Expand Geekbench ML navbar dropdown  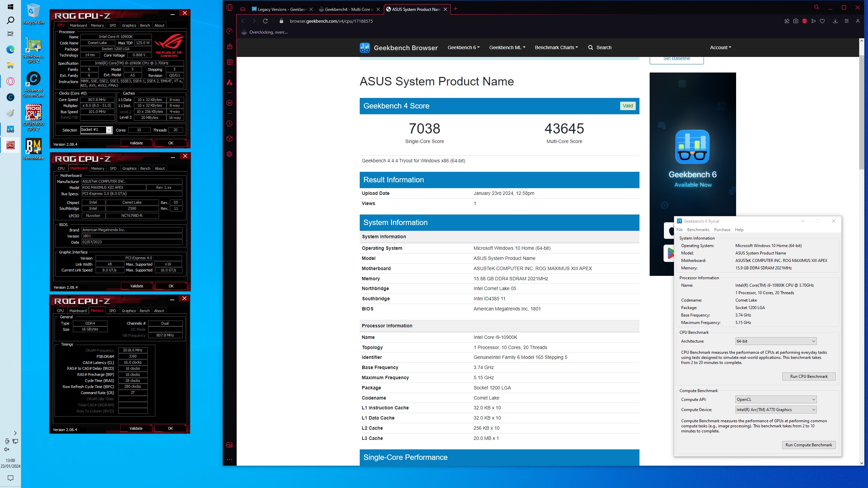(x=507, y=47)
